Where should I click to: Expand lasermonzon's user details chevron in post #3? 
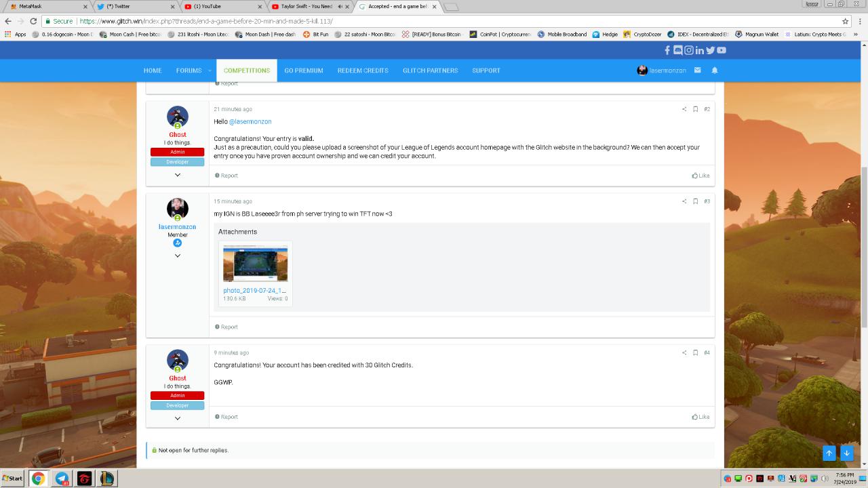coord(178,256)
